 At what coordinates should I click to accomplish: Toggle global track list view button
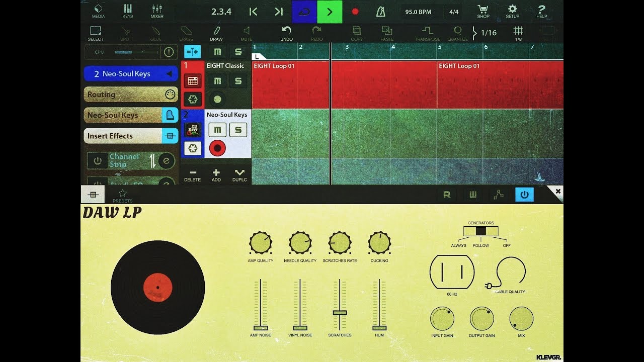coord(192,52)
